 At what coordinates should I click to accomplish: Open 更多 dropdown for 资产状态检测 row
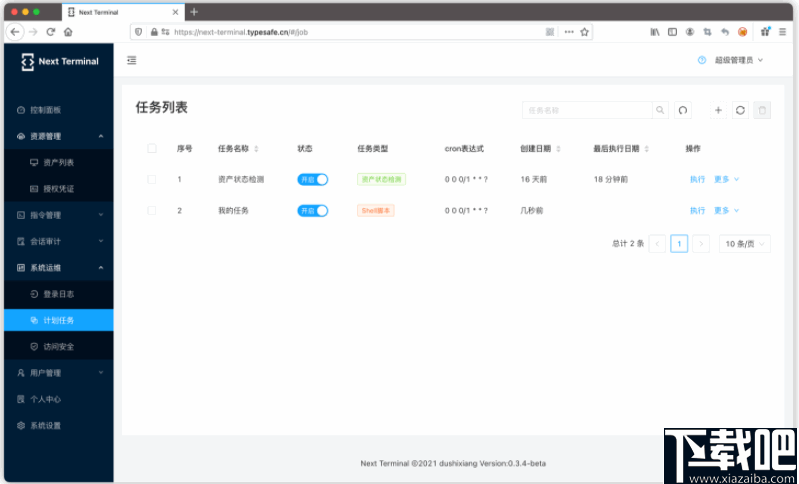[x=726, y=179]
